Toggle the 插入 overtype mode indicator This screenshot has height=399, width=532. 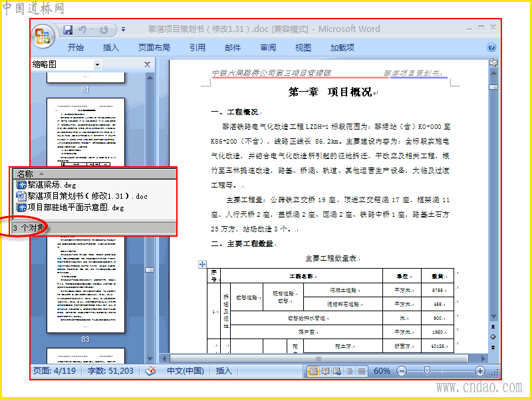pyautogui.click(x=224, y=371)
